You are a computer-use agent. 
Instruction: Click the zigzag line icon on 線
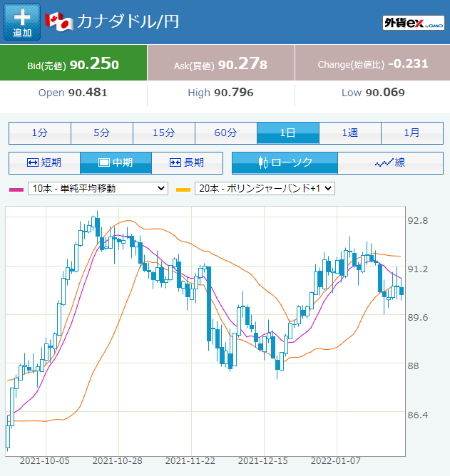pyautogui.click(x=384, y=163)
